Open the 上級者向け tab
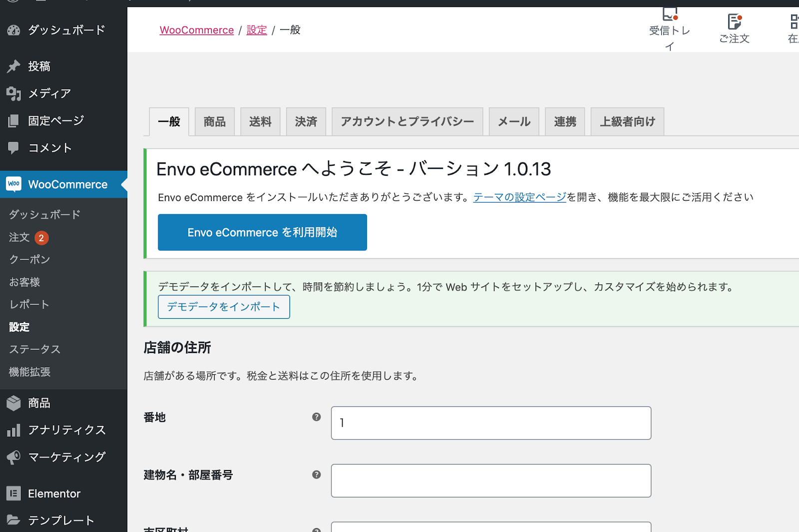 click(x=627, y=121)
